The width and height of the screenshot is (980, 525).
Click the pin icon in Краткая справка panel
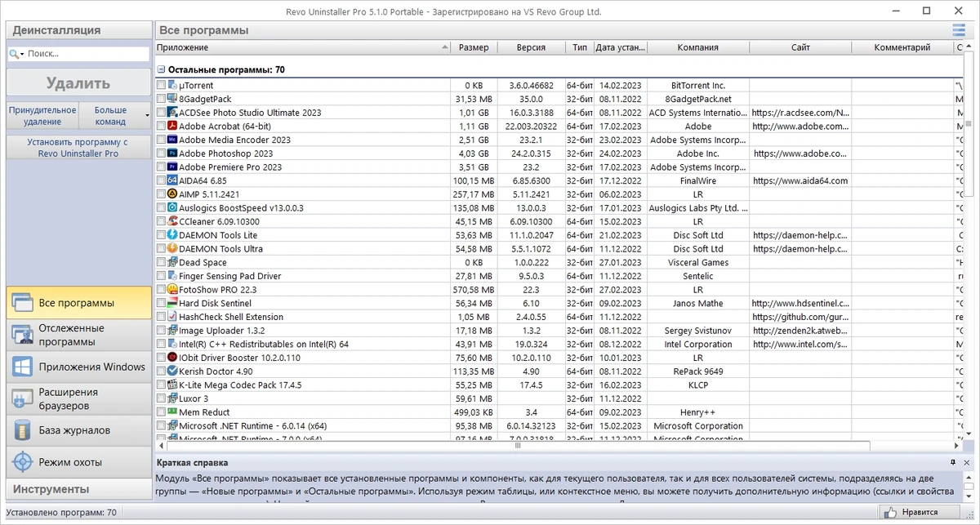click(x=953, y=463)
